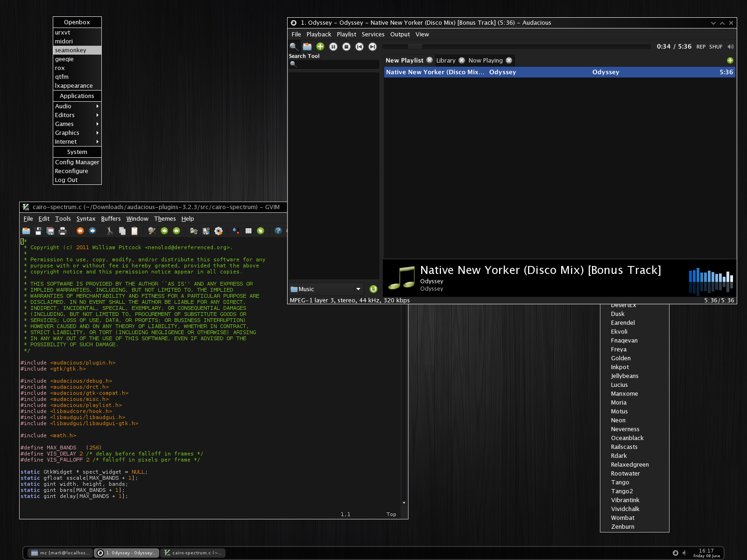The width and height of the screenshot is (747, 560).
Task: Click the orange Undo arrow in GVIM
Action: (80, 231)
